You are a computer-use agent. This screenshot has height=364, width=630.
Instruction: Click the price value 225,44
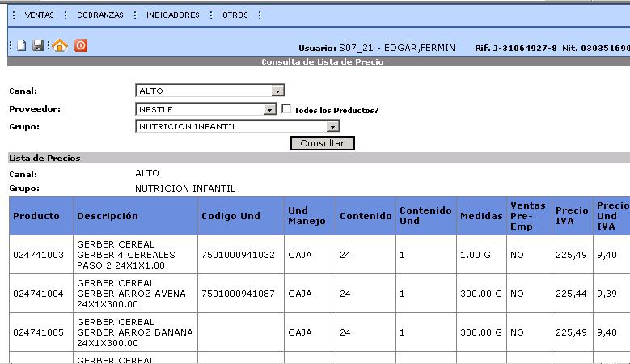(x=571, y=294)
